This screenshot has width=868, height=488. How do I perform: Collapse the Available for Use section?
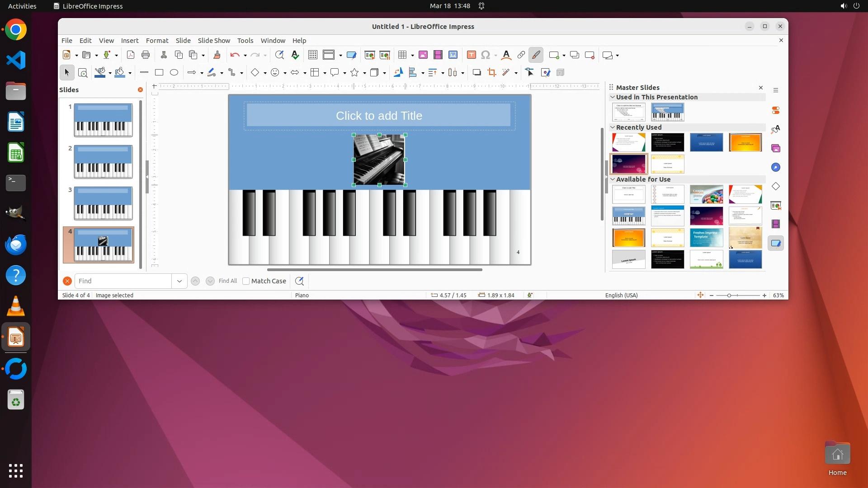(613, 179)
